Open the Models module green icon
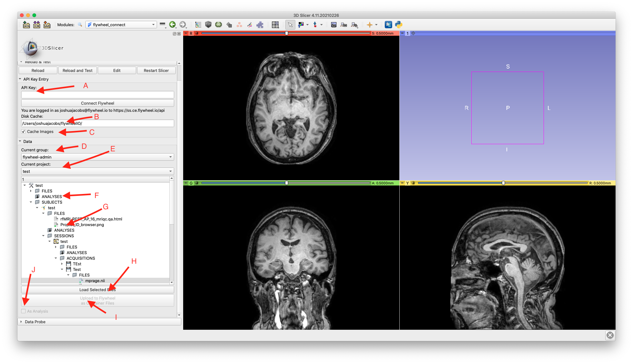Viewport: 633px width, 364px height. tap(219, 25)
